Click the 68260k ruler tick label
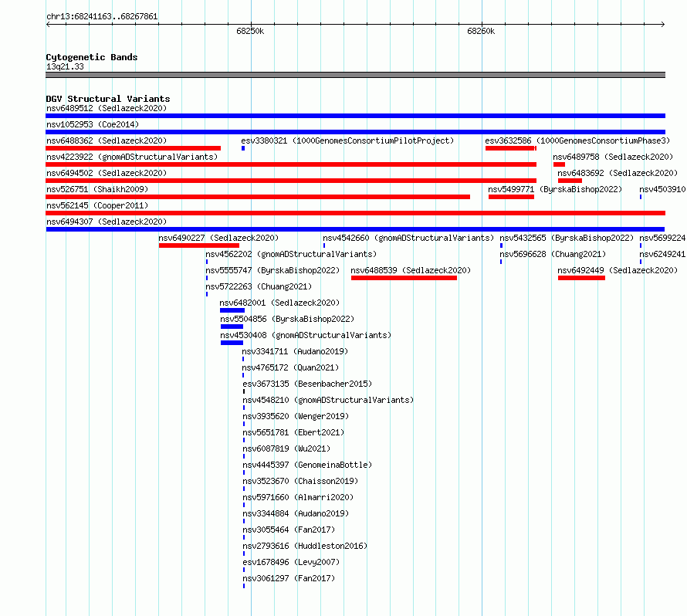The image size is (687, 616). coord(481,31)
